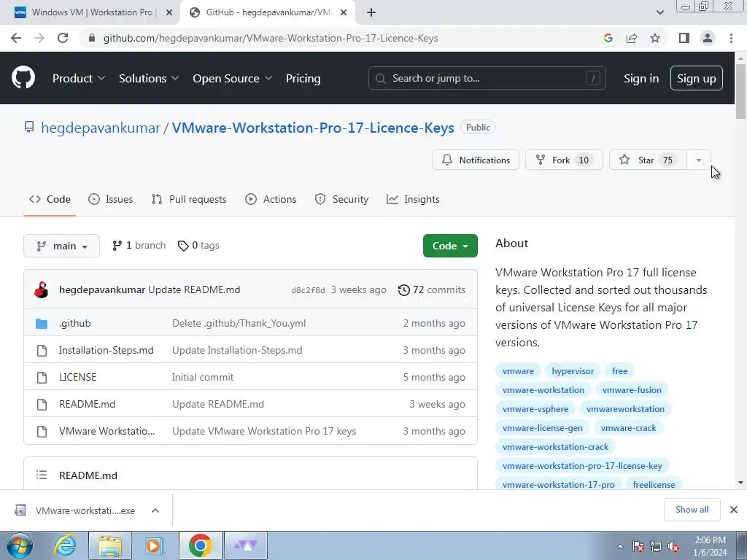Expand the Open Source menu
The height and width of the screenshot is (560, 747).
point(232,79)
